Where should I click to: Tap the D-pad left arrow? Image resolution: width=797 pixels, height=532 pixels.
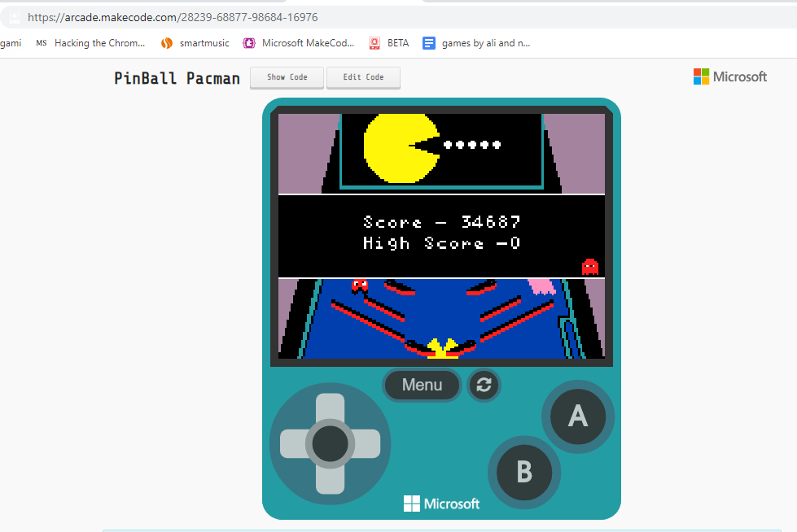(x=293, y=443)
